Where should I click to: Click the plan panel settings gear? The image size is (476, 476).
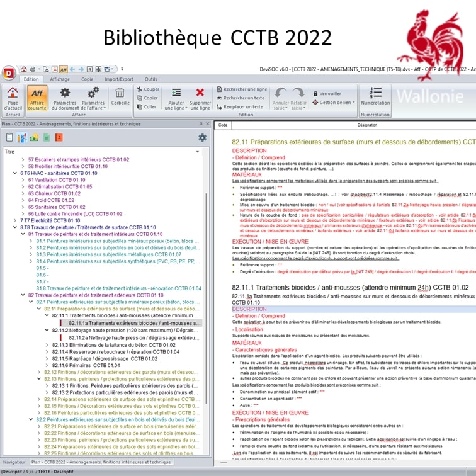pyautogui.click(x=202, y=137)
